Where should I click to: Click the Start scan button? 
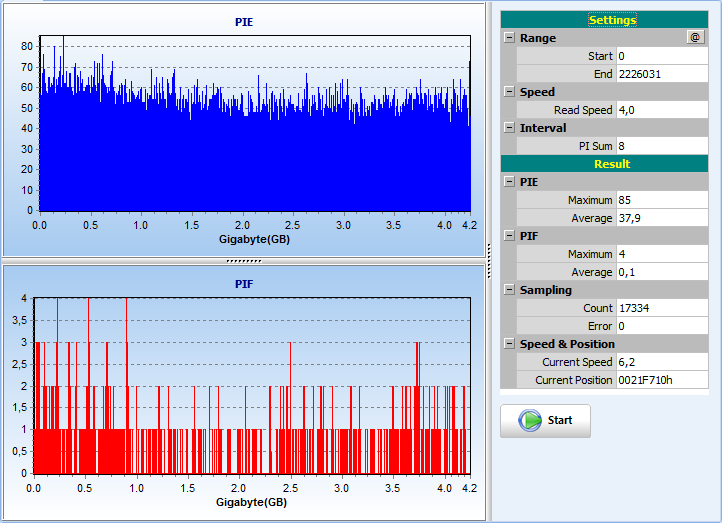[545, 421]
